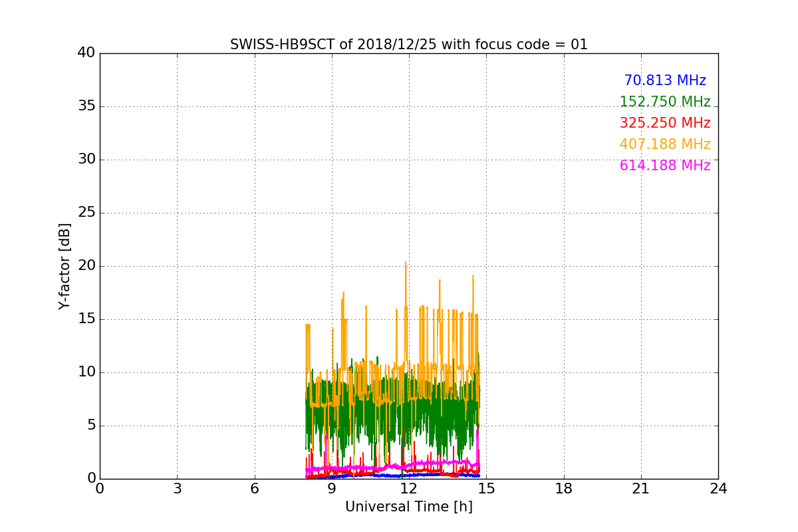Viewport: 798px width, 532px height.
Task: Click y-axis tick label 30
Action: tap(86, 159)
